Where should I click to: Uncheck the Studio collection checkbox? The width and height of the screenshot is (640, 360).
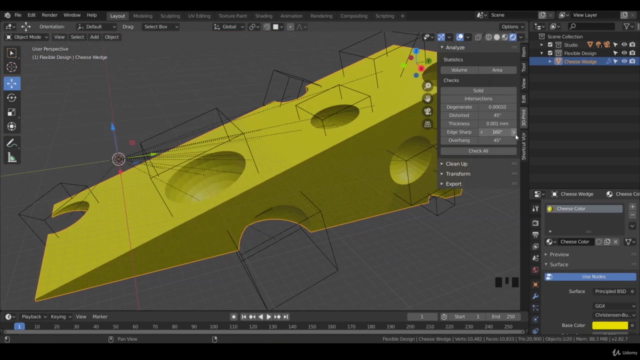550,45
